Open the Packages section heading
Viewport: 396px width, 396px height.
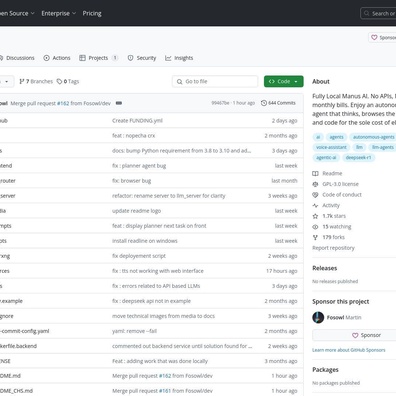click(325, 370)
